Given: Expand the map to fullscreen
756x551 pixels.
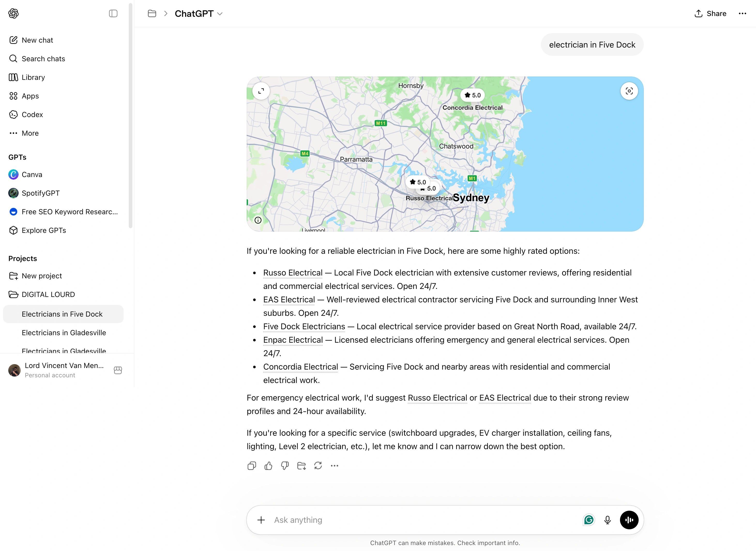Looking at the screenshot, I should click(261, 91).
